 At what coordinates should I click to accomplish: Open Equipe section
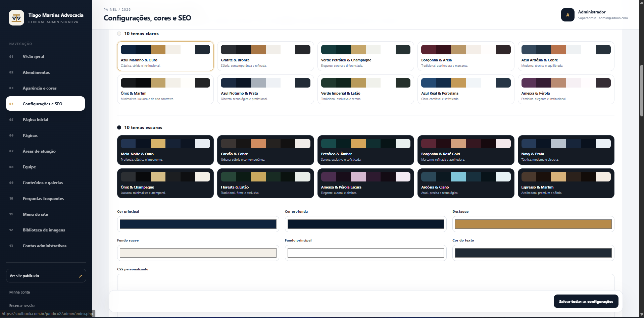tap(45, 167)
